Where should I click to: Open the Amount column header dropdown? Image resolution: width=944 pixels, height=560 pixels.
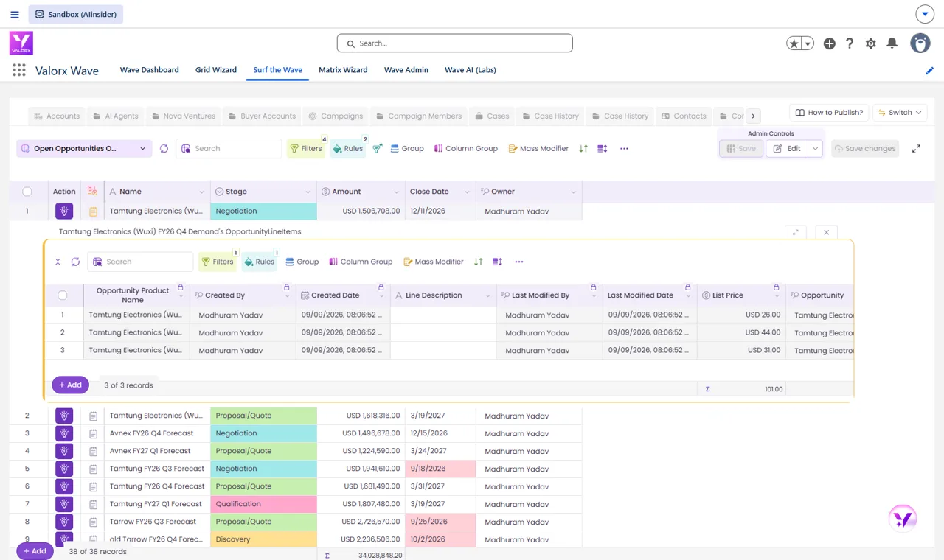397,192
